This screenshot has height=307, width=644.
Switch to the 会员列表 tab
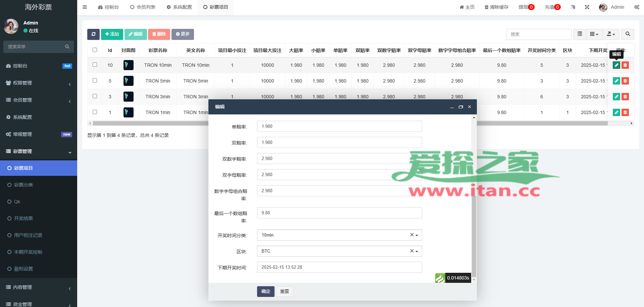tap(143, 7)
